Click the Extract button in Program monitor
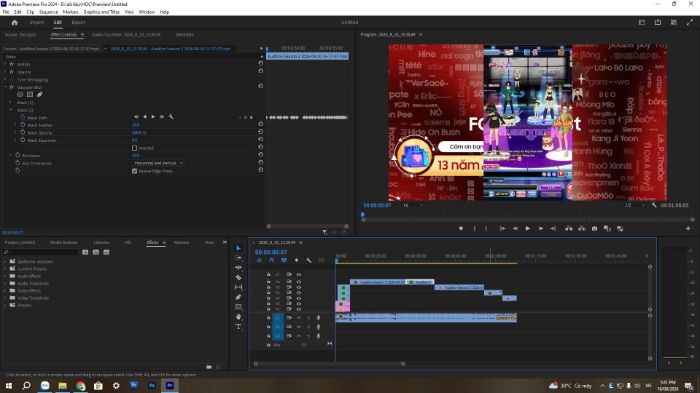This screenshot has width=700, height=393. point(582,229)
